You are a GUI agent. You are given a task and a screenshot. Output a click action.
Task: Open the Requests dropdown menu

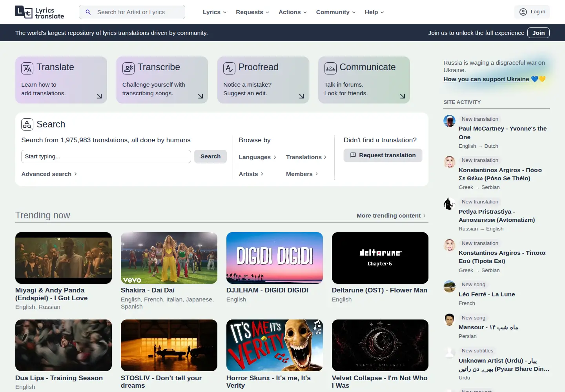click(253, 12)
